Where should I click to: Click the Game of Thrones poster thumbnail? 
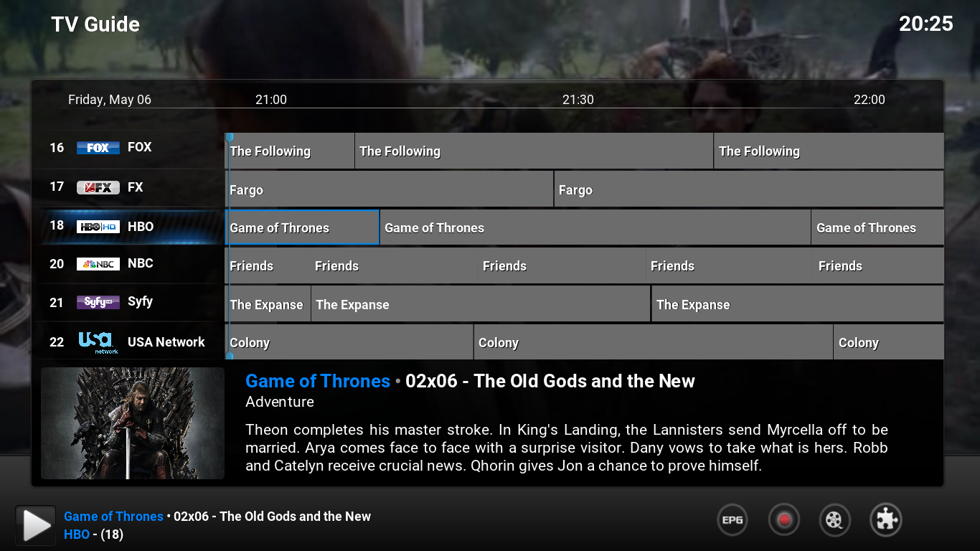133,423
